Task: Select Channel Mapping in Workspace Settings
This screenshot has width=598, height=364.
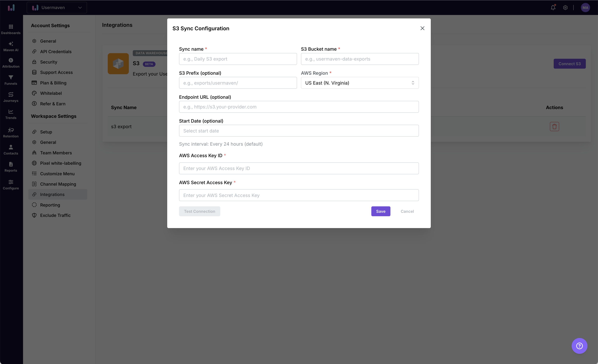Action: click(58, 184)
